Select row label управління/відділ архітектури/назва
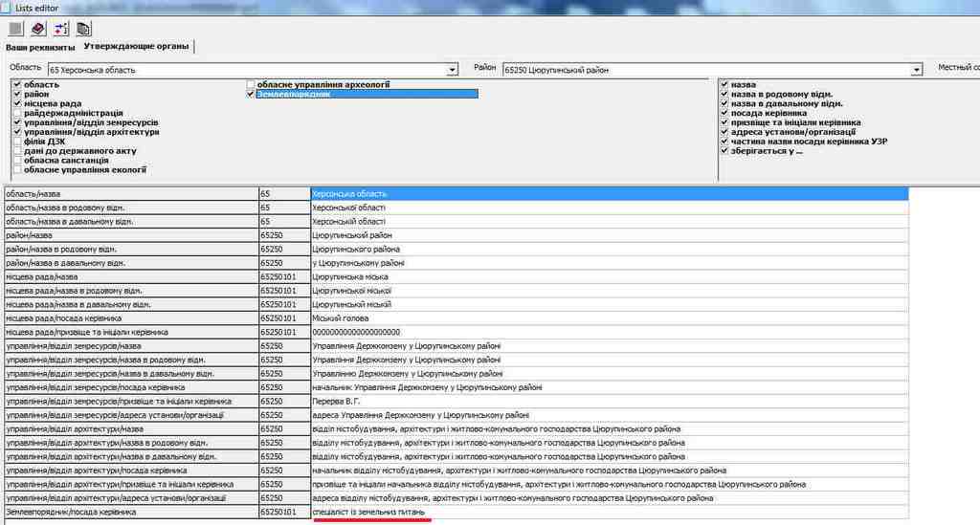980x525 pixels. [x=131, y=428]
